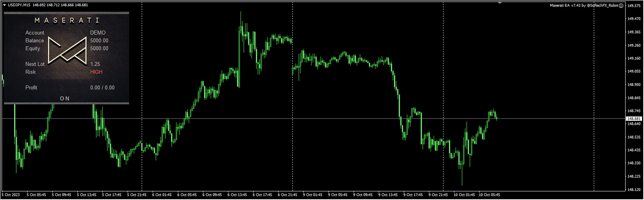Click the 6 Oct 13:45 time axis label
644x200 pixels.
coord(237,195)
